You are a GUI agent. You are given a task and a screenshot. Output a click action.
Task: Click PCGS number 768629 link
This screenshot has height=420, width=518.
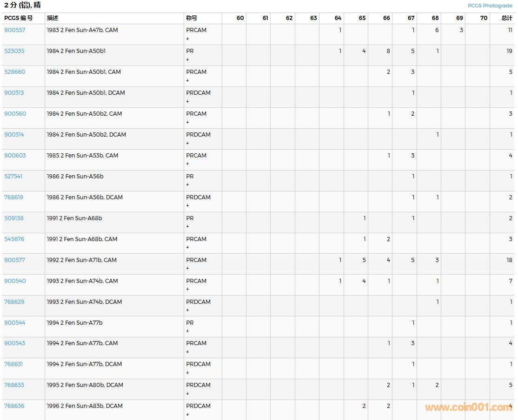tap(14, 302)
